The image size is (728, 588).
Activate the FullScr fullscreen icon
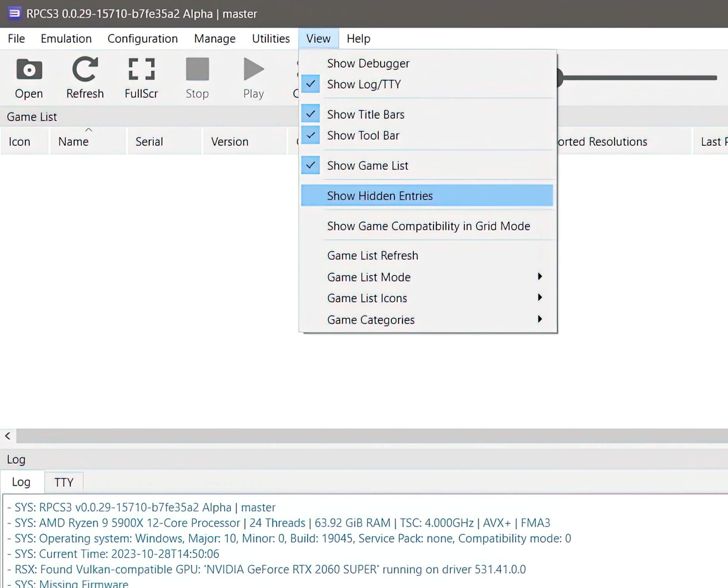click(141, 69)
